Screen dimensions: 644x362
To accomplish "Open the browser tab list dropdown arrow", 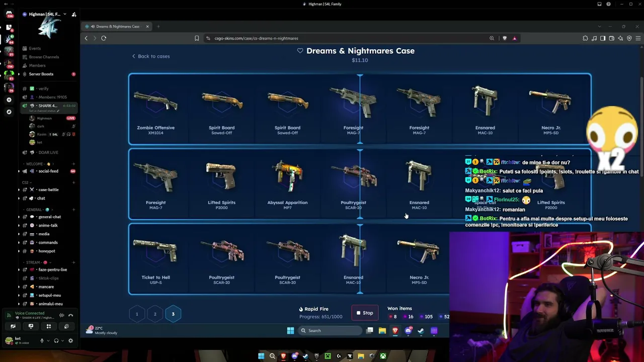I will tap(599, 26).
